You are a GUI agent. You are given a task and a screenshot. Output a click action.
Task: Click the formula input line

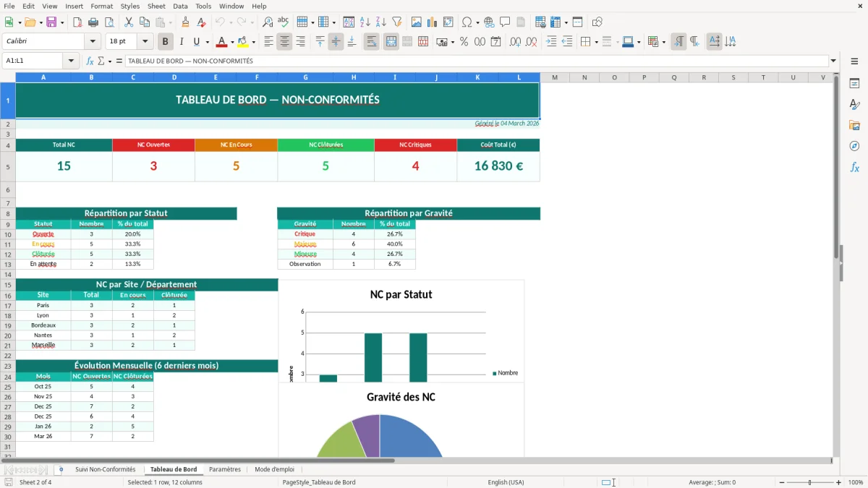click(476, 61)
